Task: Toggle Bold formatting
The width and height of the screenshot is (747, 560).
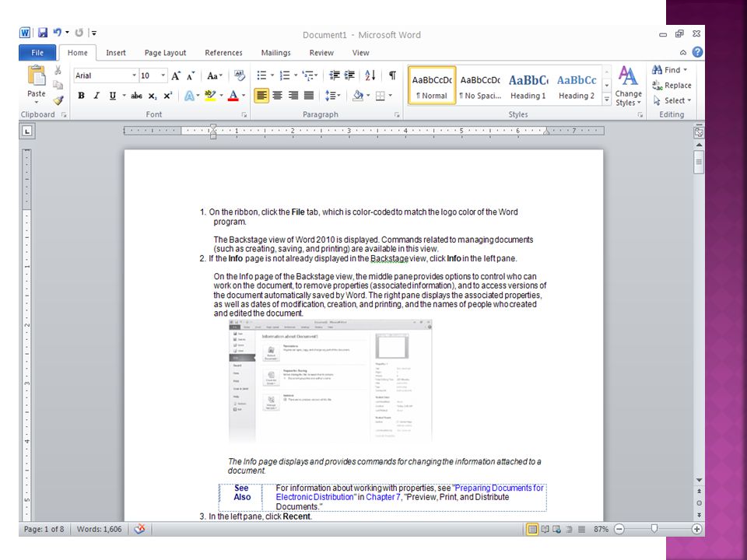Action: tap(82, 96)
